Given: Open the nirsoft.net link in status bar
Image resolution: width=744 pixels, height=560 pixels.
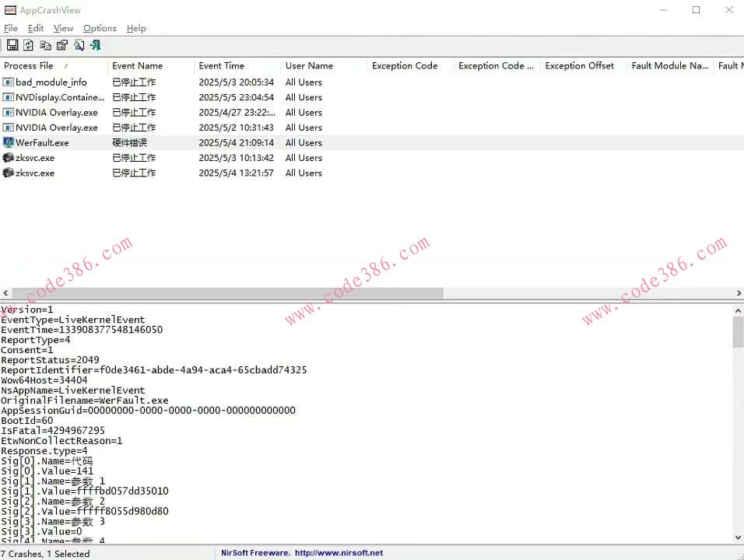Looking at the screenshot, I should pyautogui.click(x=339, y=553).
